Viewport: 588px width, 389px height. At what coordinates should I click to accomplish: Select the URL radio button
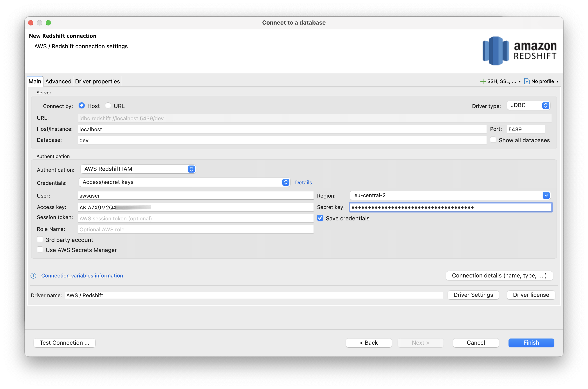(x=108, y=106)
